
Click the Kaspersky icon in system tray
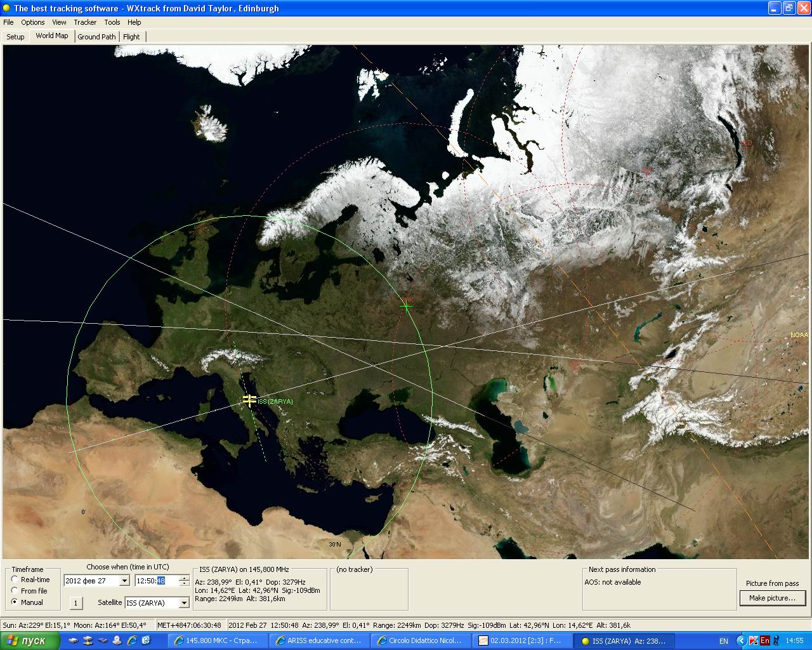click(x=754, y=640)
